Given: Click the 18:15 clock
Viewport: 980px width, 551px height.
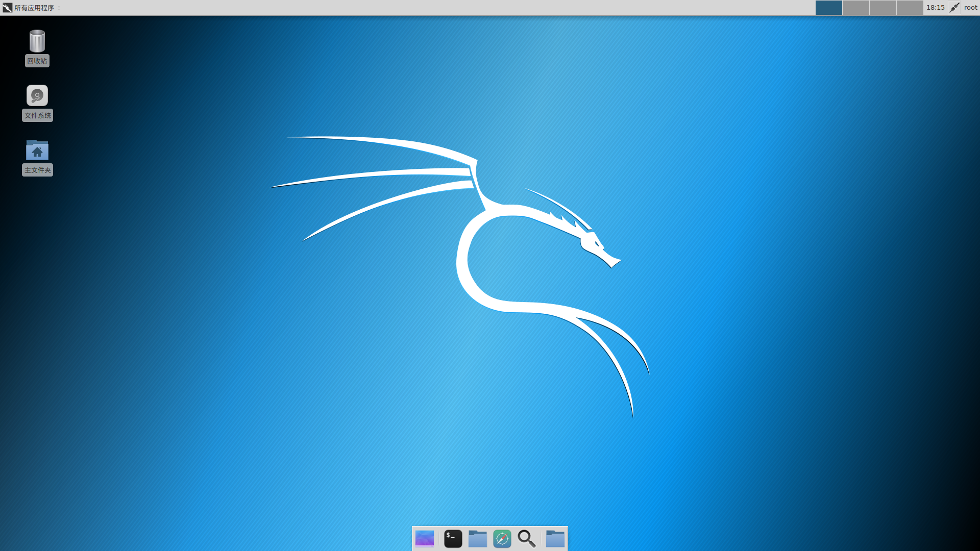Looking at the screenshot, I should (x=935, y=8).
